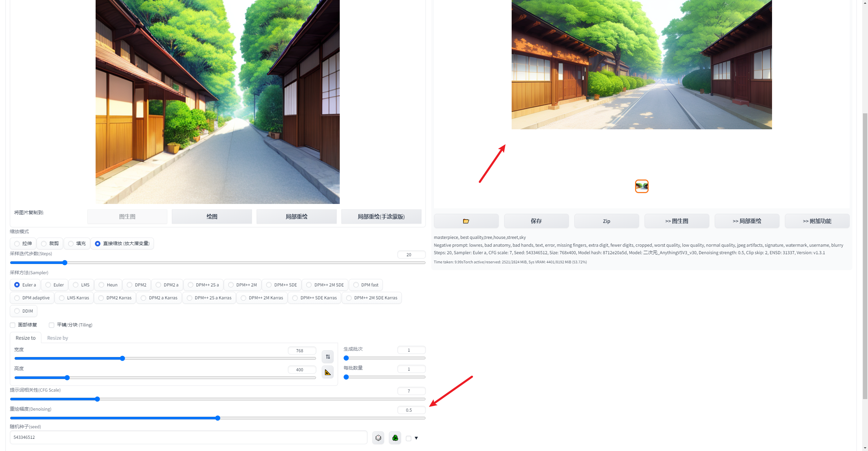Tick the extra seed options checkbox
The width and height of the screenshot is (868, 451).
[x=409, y=438]
